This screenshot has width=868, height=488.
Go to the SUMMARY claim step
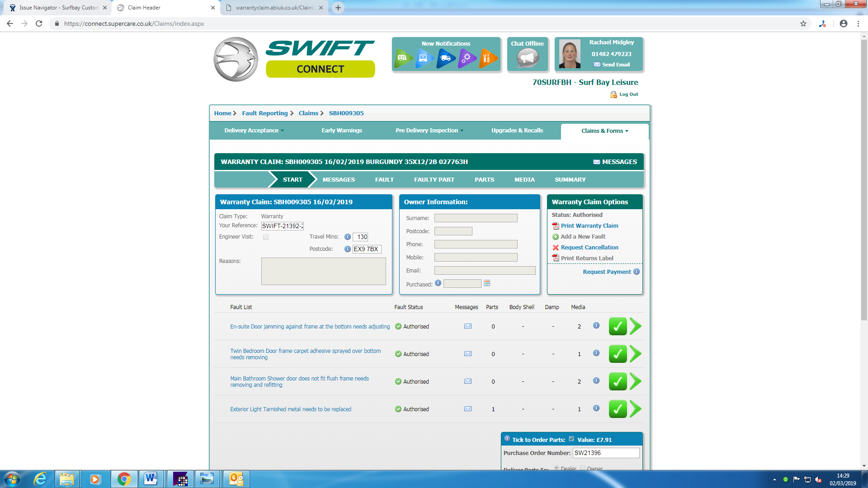tap(570, 180)
